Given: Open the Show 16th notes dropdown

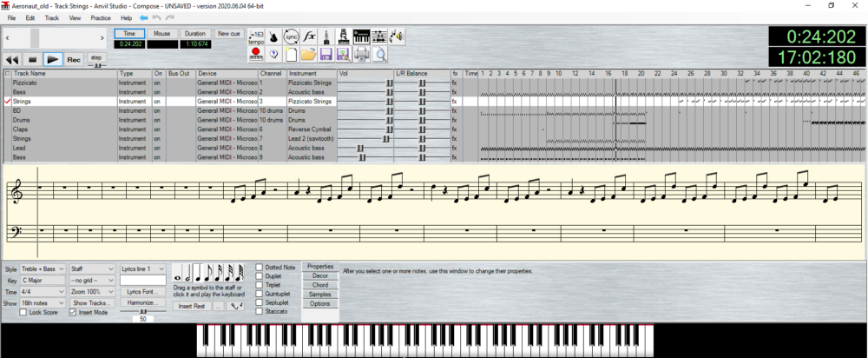Looking at the screenshot, I should coord(43,303).
